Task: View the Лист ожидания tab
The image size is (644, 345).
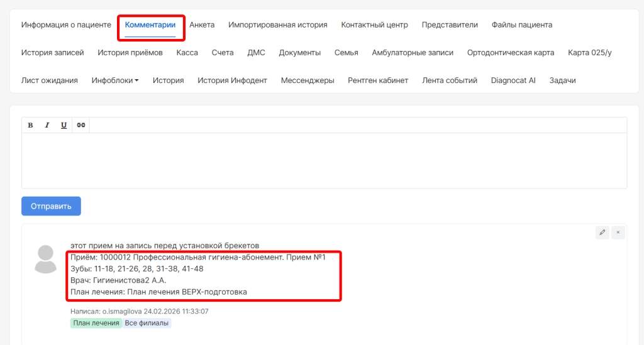Action: click(50, 80)
